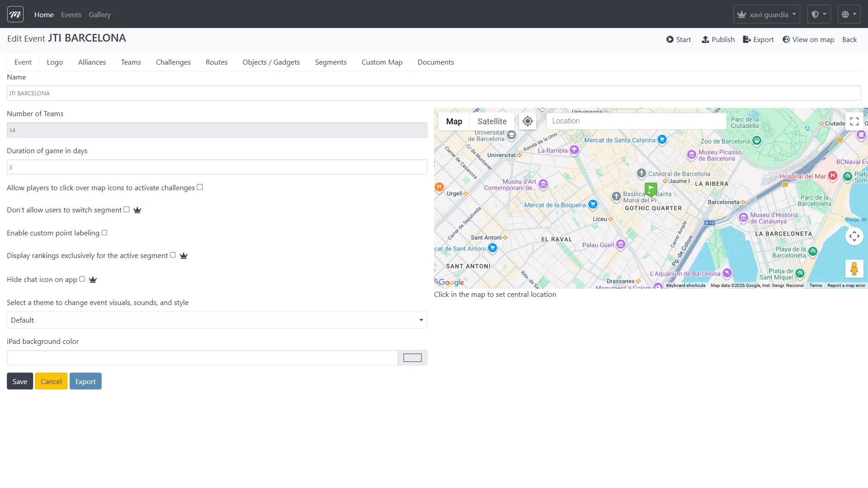Click the map's my-location target icon
Viewport: 868px width, 488px height.
pos(528,121)
